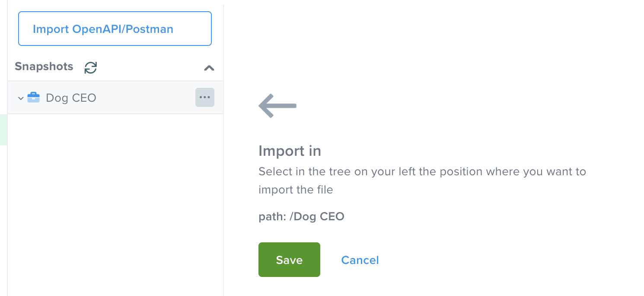Click the path: /Dog CEO text
The height and width of the screenshot is (296, 644).
click(301, 216)
